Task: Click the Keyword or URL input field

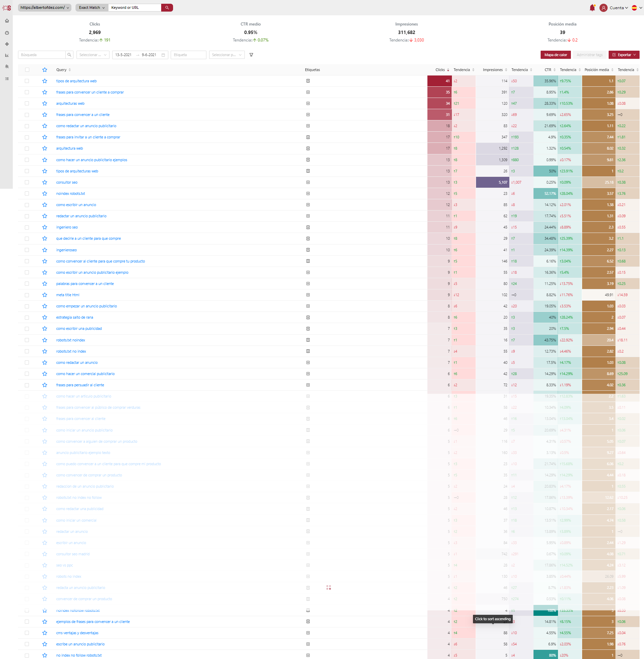Action: pos(135,7)
